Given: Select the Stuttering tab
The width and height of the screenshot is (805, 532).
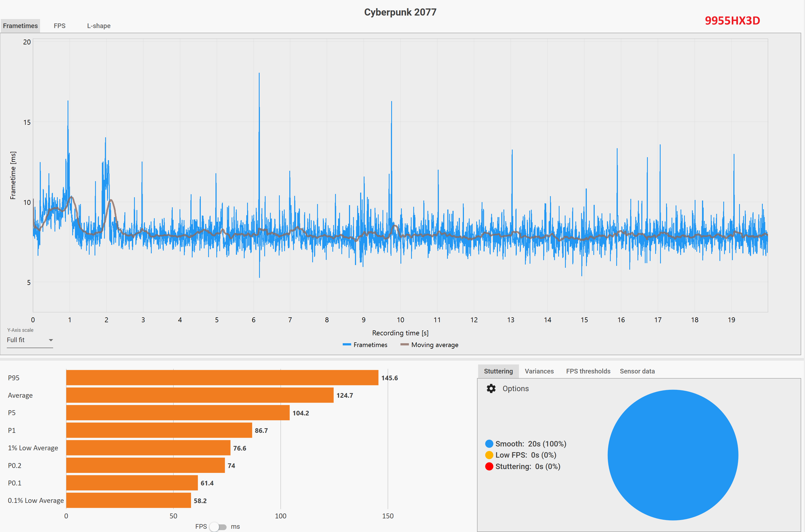Looking at the screenshot, I should 498,371.
